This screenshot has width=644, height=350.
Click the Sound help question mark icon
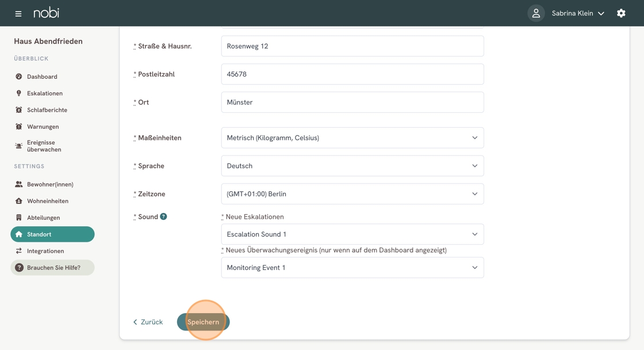tap(163, 216)
